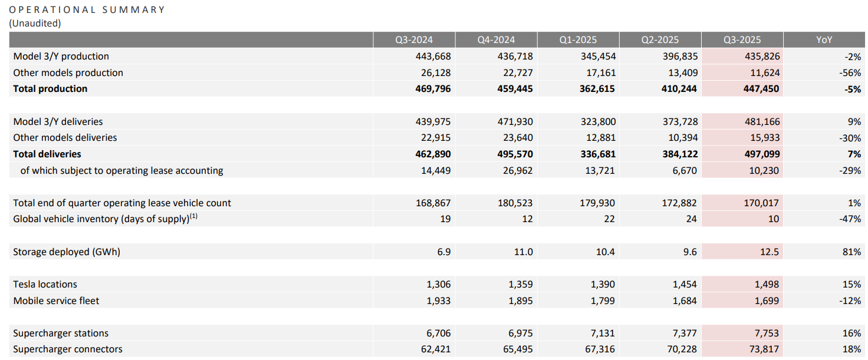Select the Q1-2025 column header

578,40
